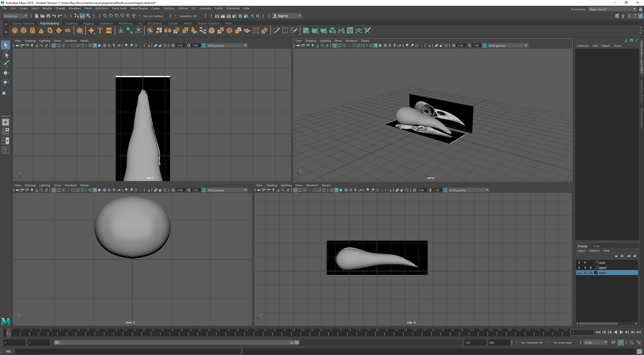644x355 pixels.
Task: Toggle Auto Keyframe button
Action: [x=631, y=342]
